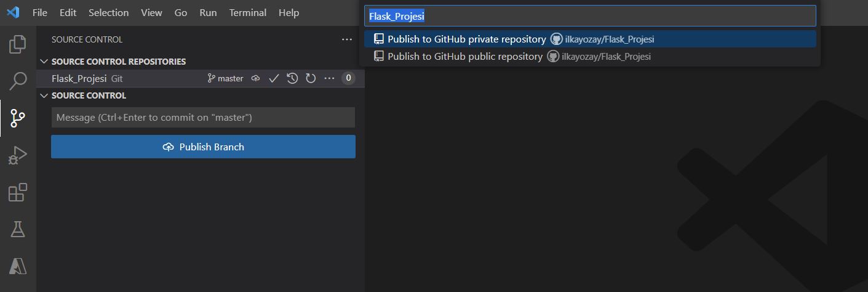Click the commit checkmark icon
Viewport: 868px width, 292px height.
point(274,78)
